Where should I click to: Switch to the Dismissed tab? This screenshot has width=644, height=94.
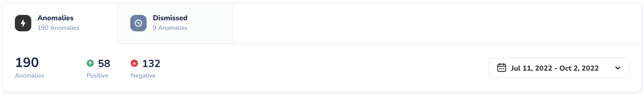175,23
